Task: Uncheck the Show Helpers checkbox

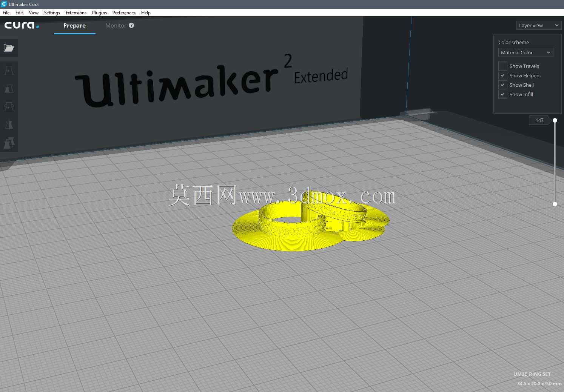Action: click(503, 75)
